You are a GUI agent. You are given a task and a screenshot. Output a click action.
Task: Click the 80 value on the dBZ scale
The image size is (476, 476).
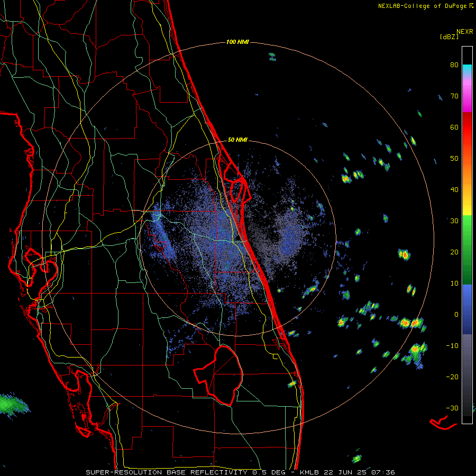[454, 65]
